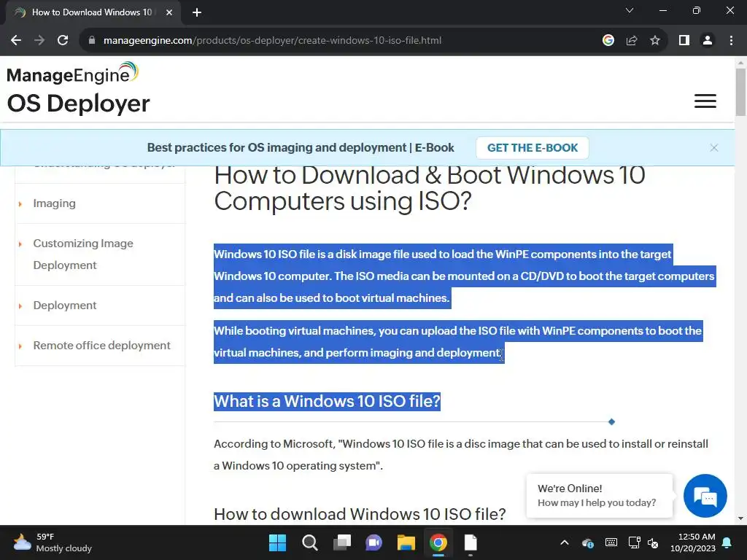Select the How to Download Windows 10 tab
Image resolution: width=747 pixels, height=560 pixels.
coord(91,13)
